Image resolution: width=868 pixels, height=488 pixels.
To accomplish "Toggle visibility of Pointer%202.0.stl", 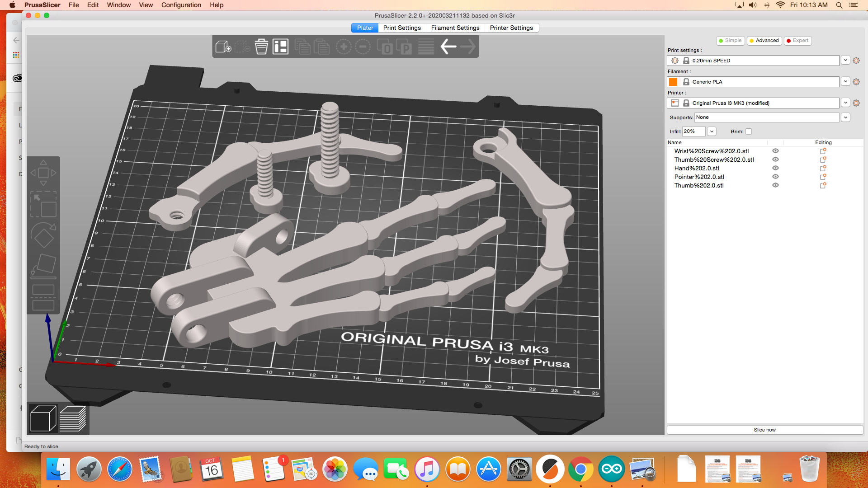I will (x=775, y=177).
